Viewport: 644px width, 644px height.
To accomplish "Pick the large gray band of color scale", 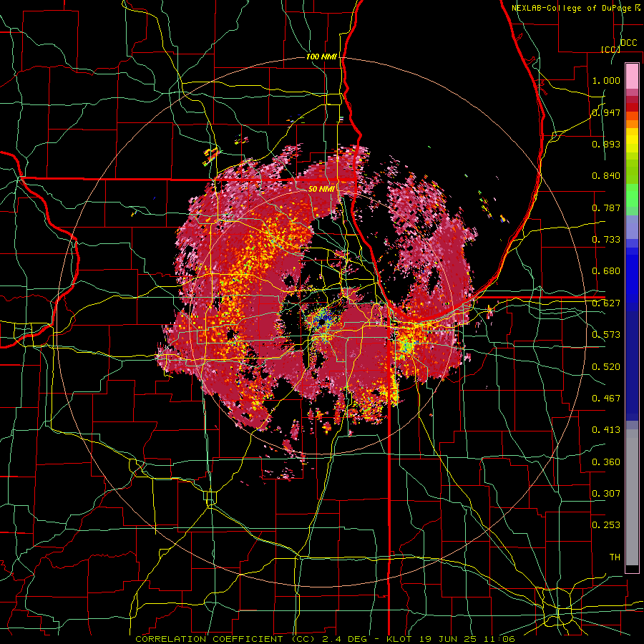I will click(632, 497).
